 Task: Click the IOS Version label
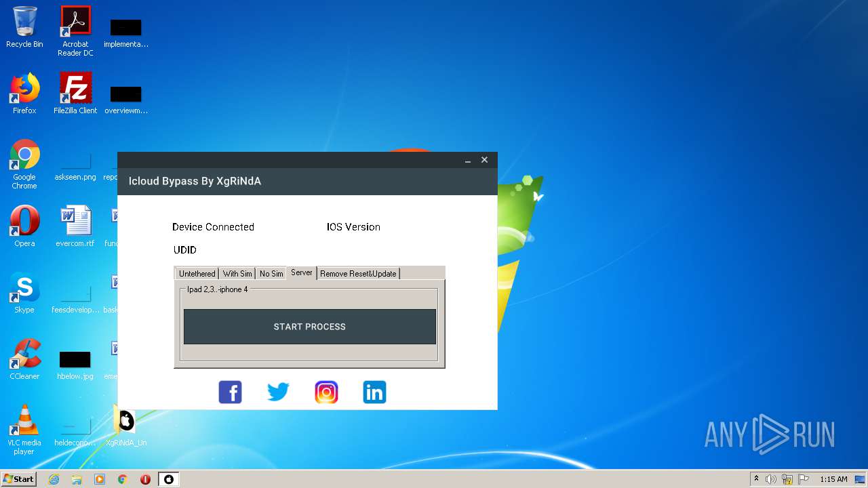[x=353, y=227]
